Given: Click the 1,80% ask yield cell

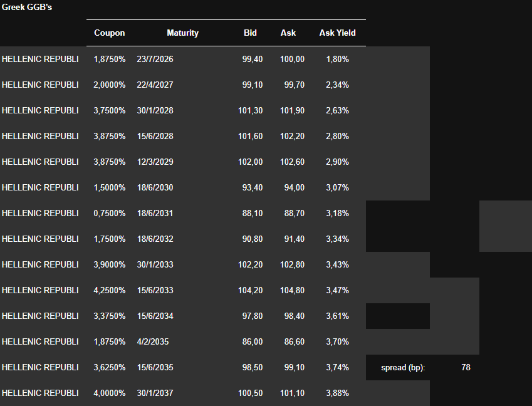Looking at the screenshot, I should (x=337, y=59).
